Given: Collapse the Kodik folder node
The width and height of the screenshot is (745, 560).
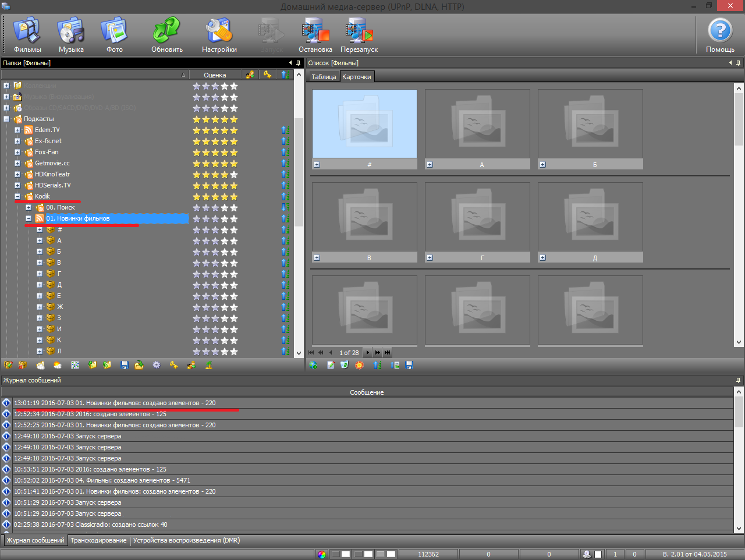Looking at the screenshot, I should pyautogui.click(x=17, y=196).
